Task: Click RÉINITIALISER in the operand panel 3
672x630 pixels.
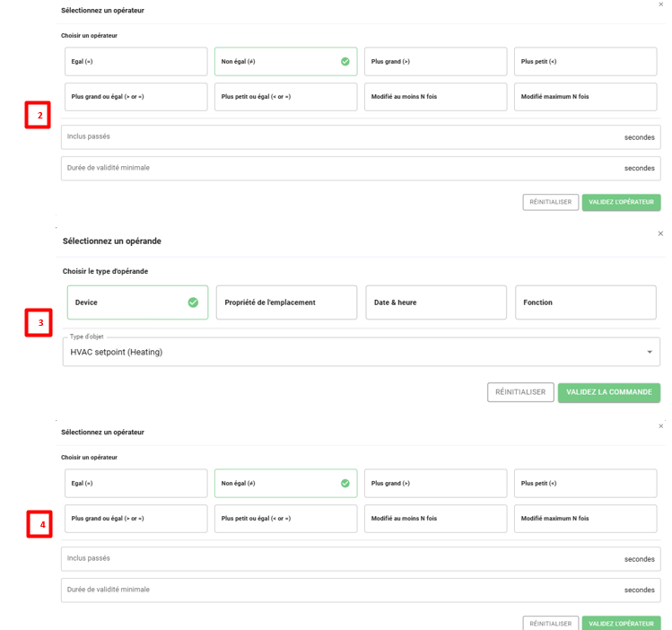Action: point(520,392)
